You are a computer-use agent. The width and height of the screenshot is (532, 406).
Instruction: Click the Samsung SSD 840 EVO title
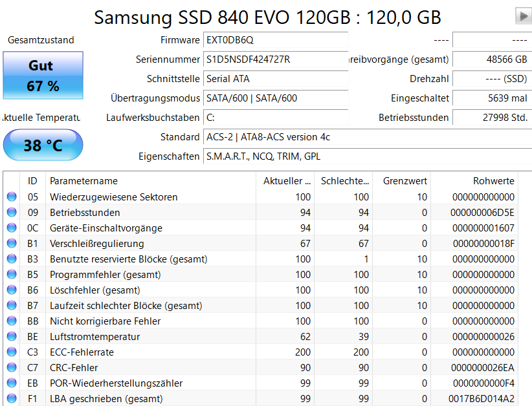coord(267,17)
